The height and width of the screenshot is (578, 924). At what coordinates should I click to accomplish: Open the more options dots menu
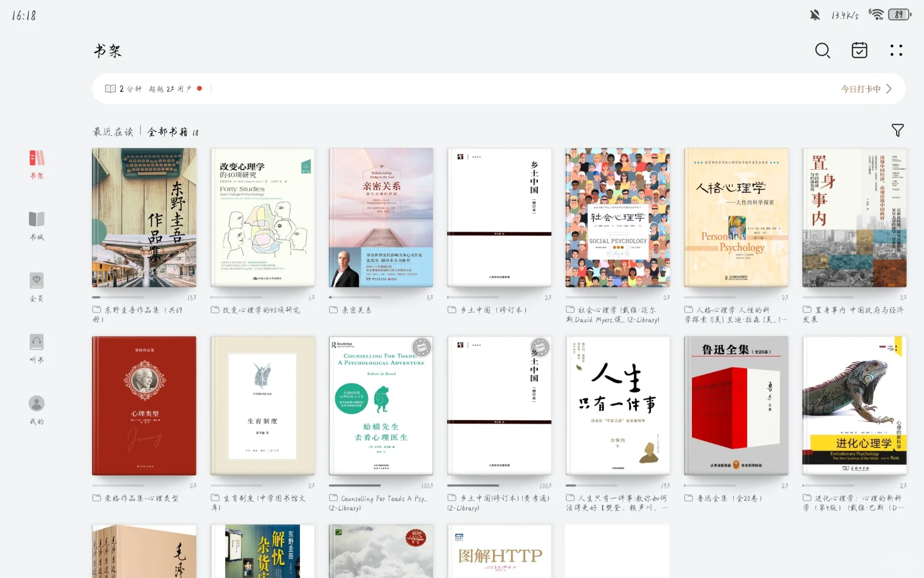pos(896,50)
